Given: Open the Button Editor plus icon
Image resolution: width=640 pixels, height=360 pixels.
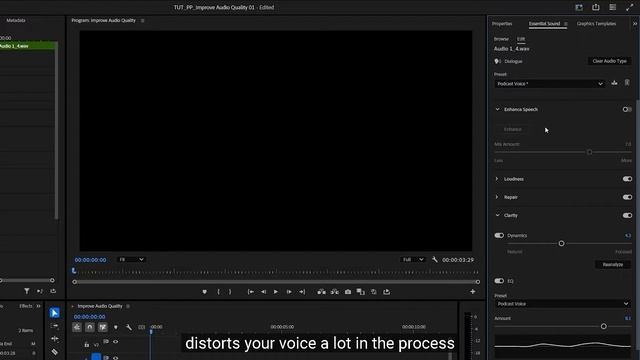Looking at the screenshot, I should 473,291.
